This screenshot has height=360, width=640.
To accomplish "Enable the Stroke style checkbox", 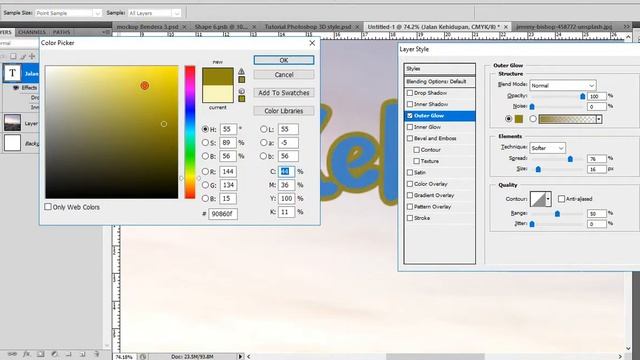I will (x=410, y=218).
